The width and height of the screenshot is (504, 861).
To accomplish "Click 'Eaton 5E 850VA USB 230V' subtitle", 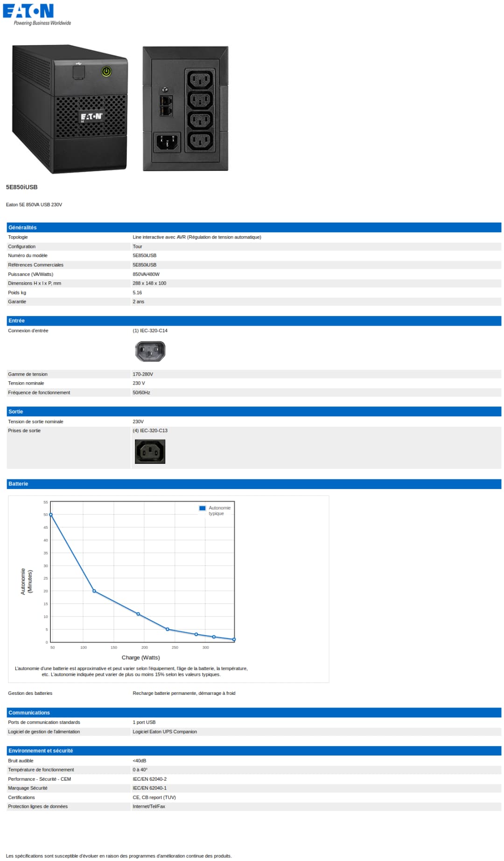I will tap(34, 205).
